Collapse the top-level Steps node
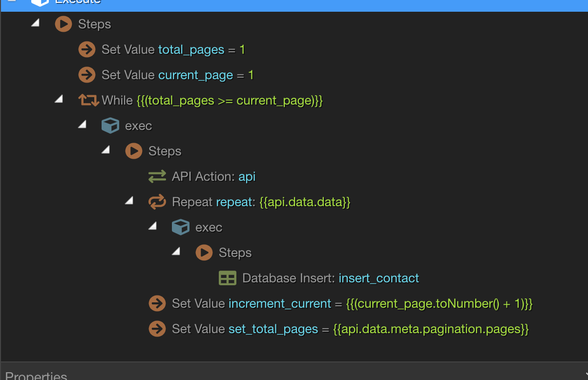Viewport: 588px width, 380px height. click(x=35, y=23)
